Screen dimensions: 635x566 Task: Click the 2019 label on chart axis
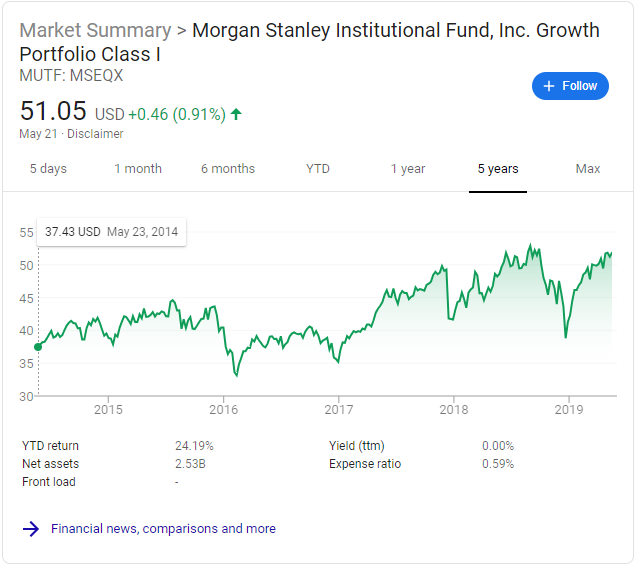(568, 410)
